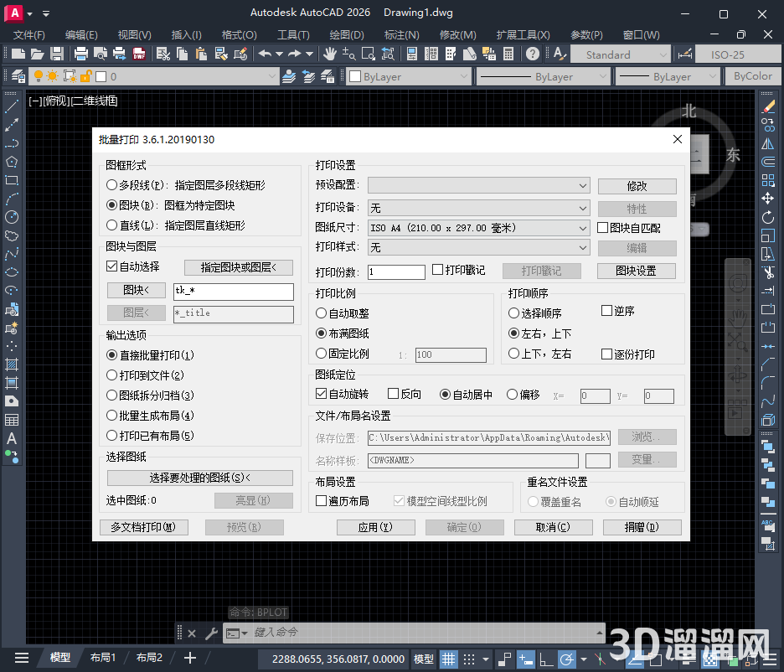The image size is (784, 672).
Task: Enable the traverse layouts checkbox
Action: pyautogui.click(x=322, y=500)
